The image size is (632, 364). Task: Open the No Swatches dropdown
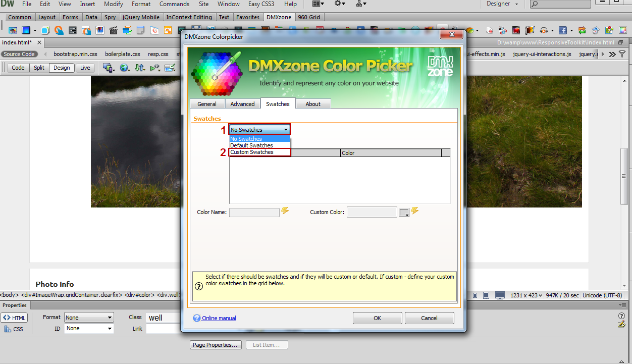coord(259,130)
